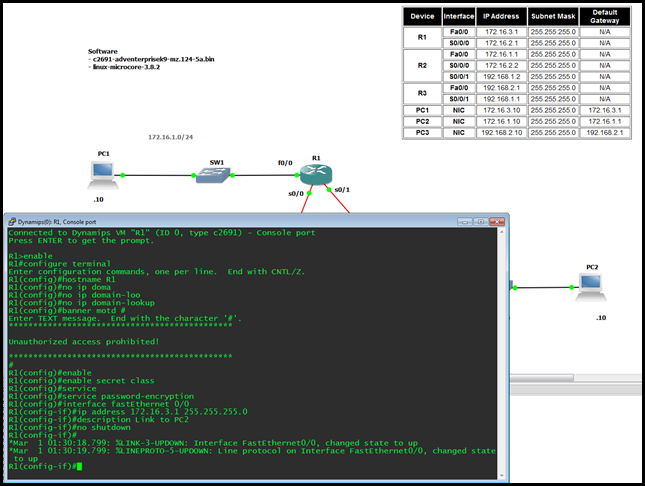Screen dimensions: 645x486
Task: Click the 'enable secret class' console line
Action: coord(81,381)
